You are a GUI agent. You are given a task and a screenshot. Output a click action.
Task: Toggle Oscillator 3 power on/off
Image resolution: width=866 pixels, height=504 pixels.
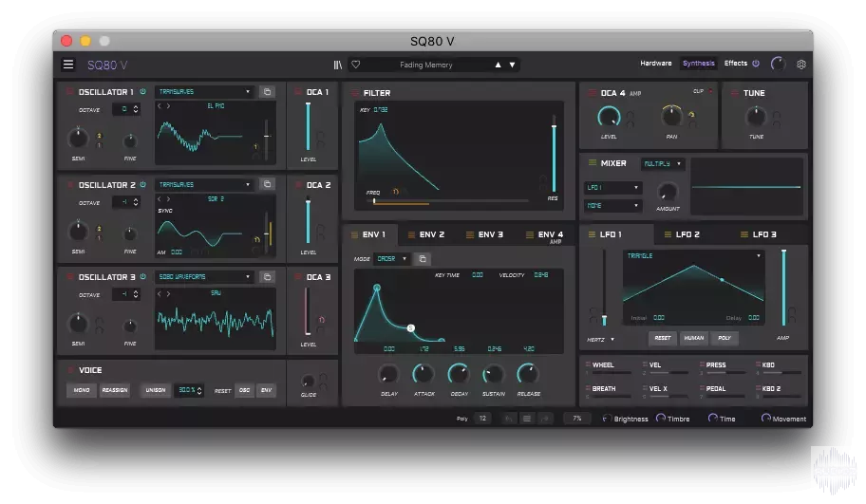pyautogui.click(x=143, y=276)
